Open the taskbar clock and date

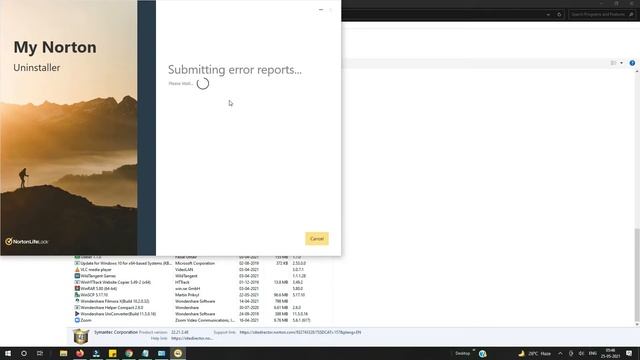pyautogui.click(x=611, y=353)
